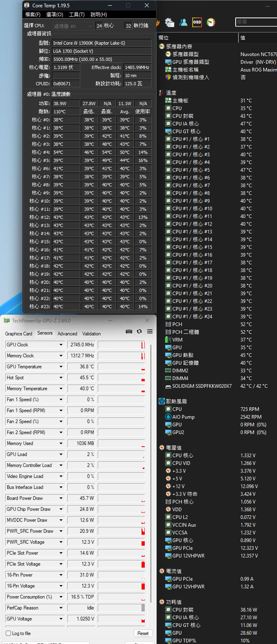Click the AIDA64 user/report toolbar icon
The image size is (277, 644).
(183, 22)
